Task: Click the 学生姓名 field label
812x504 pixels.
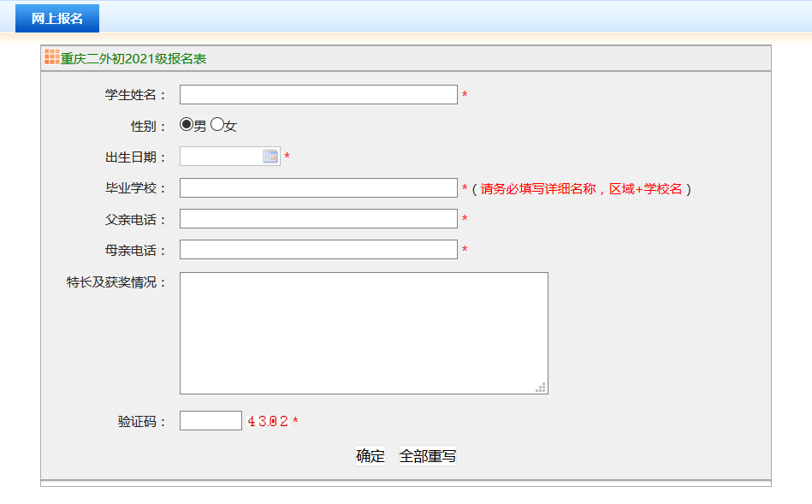Action: click(x=135, y=95)
